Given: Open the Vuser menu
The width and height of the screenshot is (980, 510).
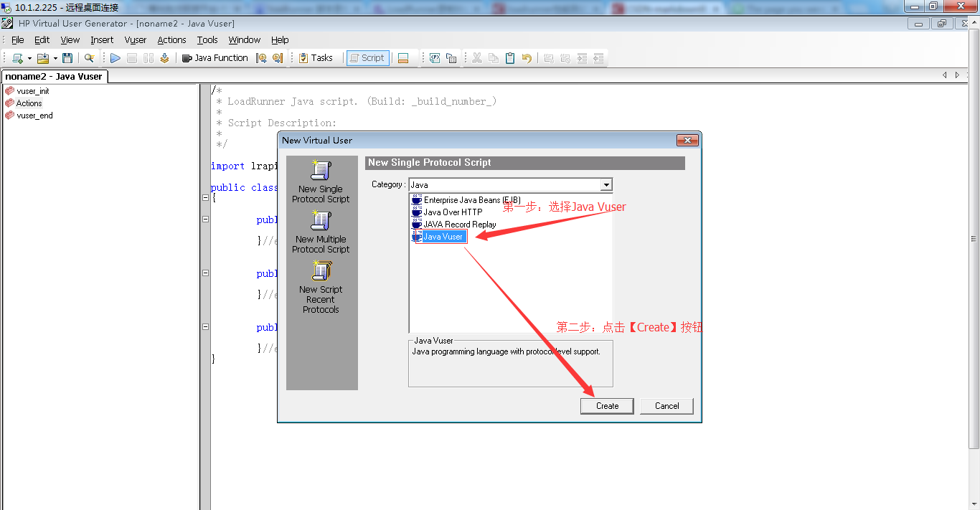Looking at the screenshot, I should pyautogui.click(x=136, y=40).
